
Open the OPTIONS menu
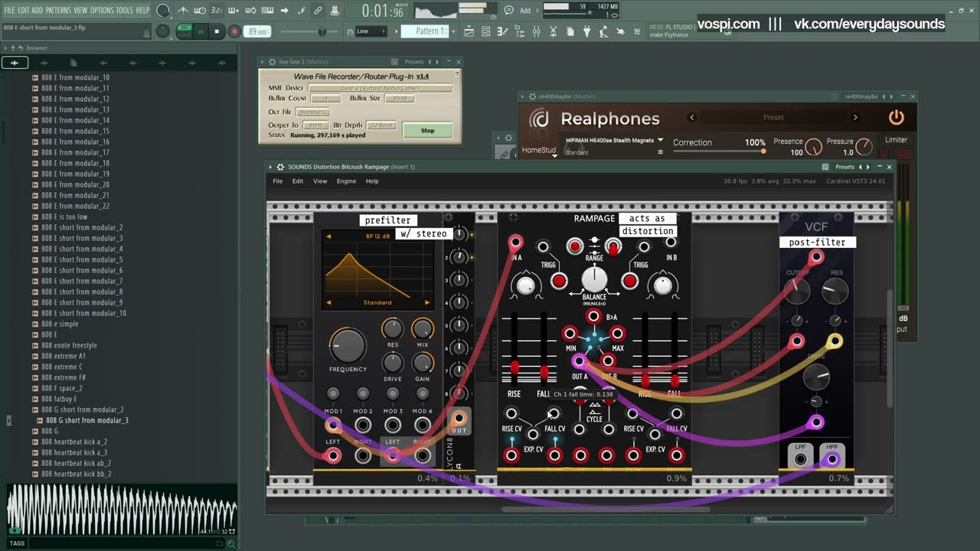[x=102, y=10]
